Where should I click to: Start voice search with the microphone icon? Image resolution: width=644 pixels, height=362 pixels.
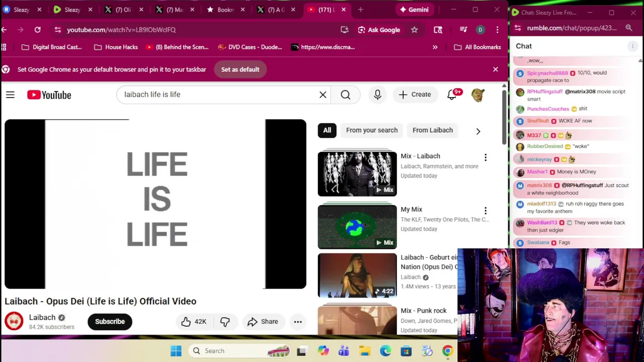click(377, 95)
